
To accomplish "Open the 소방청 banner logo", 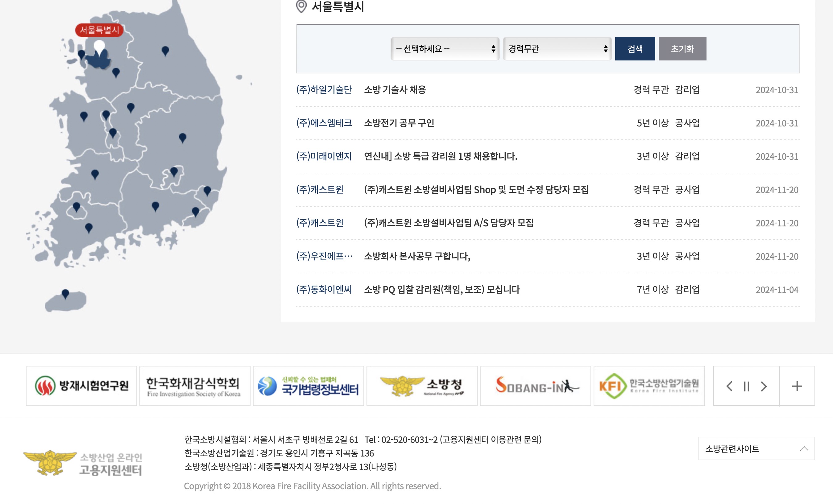I will 421,386.
